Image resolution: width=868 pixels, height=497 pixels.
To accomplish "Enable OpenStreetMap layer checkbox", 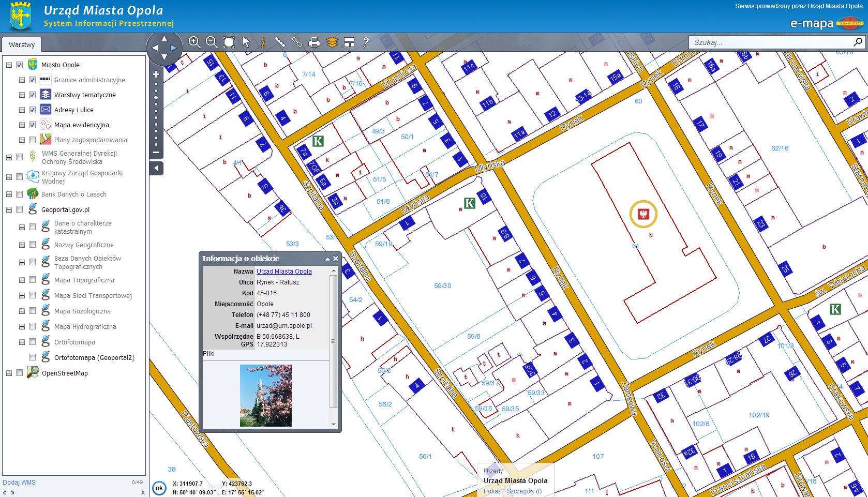I will (20, 373).
